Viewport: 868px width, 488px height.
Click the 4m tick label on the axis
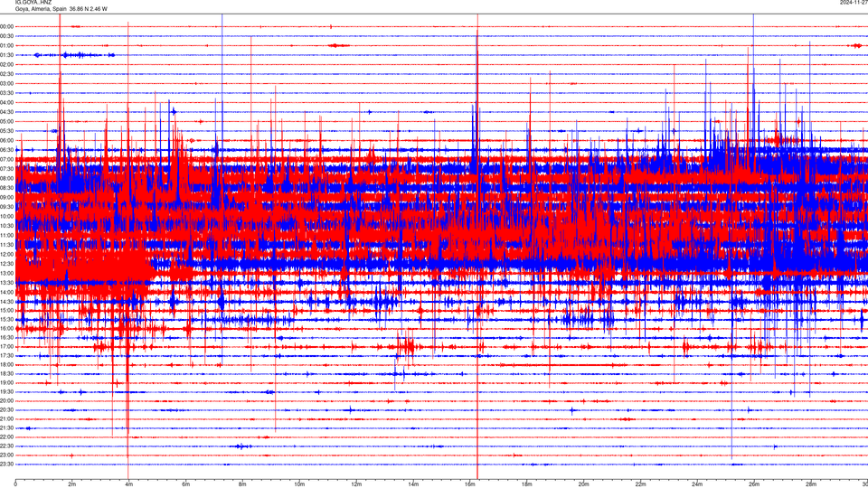click(x=129, y=484)
